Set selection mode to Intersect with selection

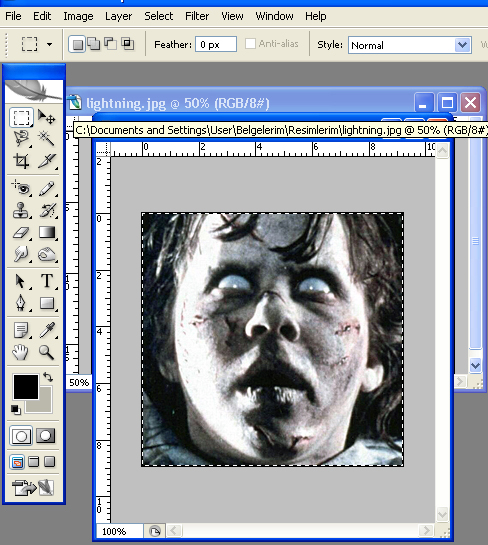[x=128, y=44]
